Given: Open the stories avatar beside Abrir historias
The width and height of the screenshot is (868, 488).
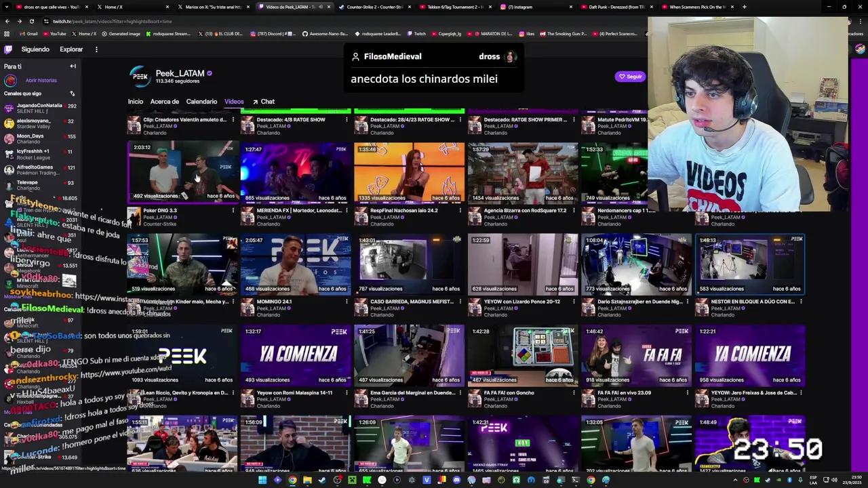Looking at the screenshot, I should coord(10,80).
